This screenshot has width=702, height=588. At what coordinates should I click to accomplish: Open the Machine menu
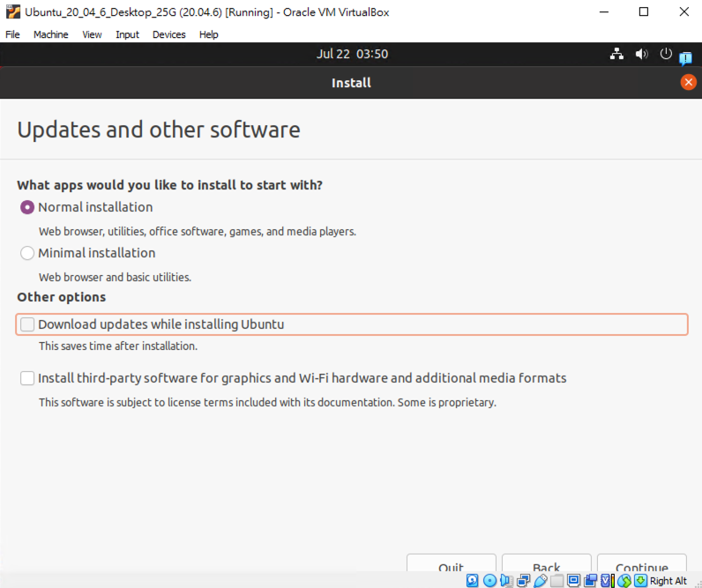pyautogui.click(x=50, y=34)
